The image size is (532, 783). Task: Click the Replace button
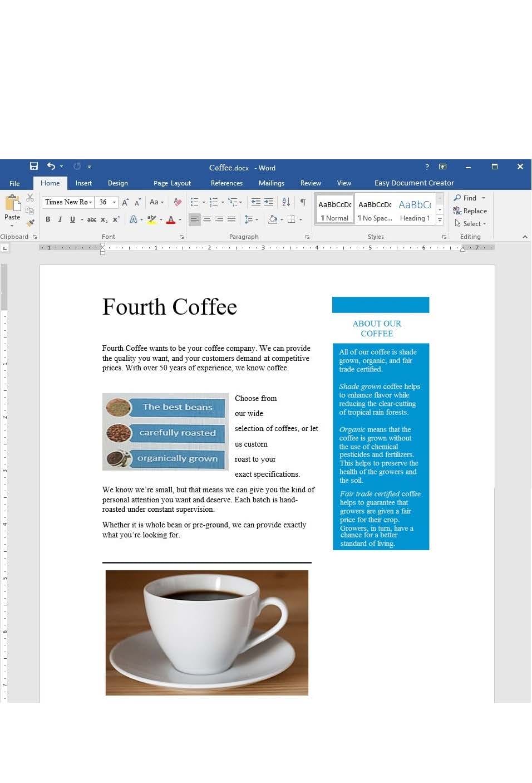[x=470, y=211]
